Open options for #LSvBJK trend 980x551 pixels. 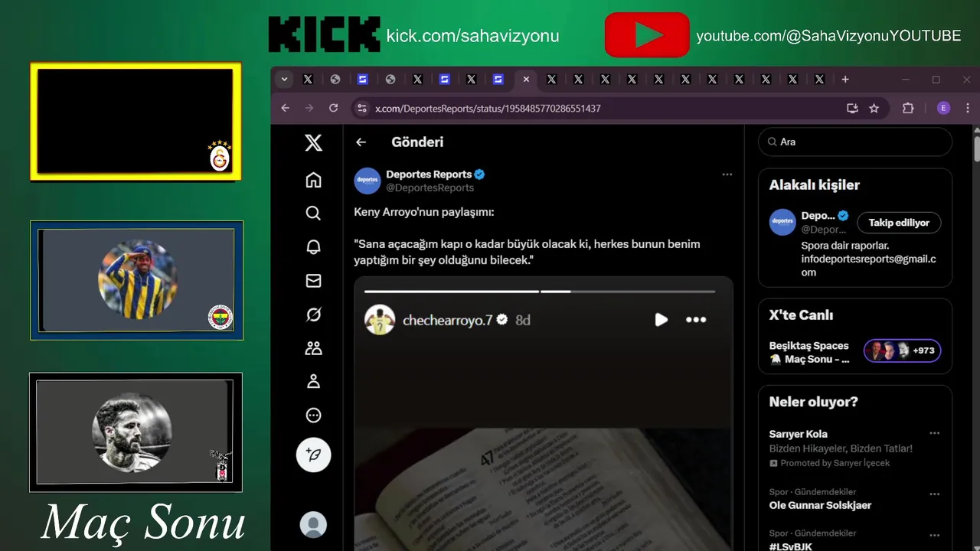(934, 536)
